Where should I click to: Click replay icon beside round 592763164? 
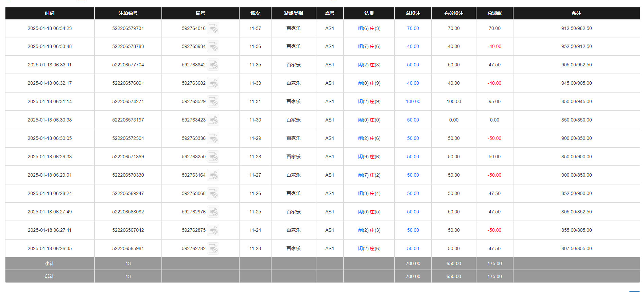(x=213, y=175)
